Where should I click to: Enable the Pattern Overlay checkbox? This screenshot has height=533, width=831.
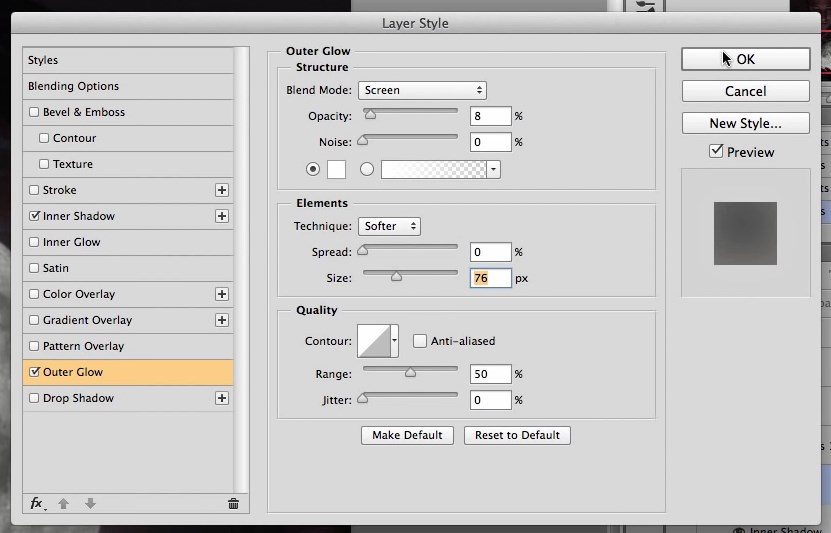click(x=34, y=346)
